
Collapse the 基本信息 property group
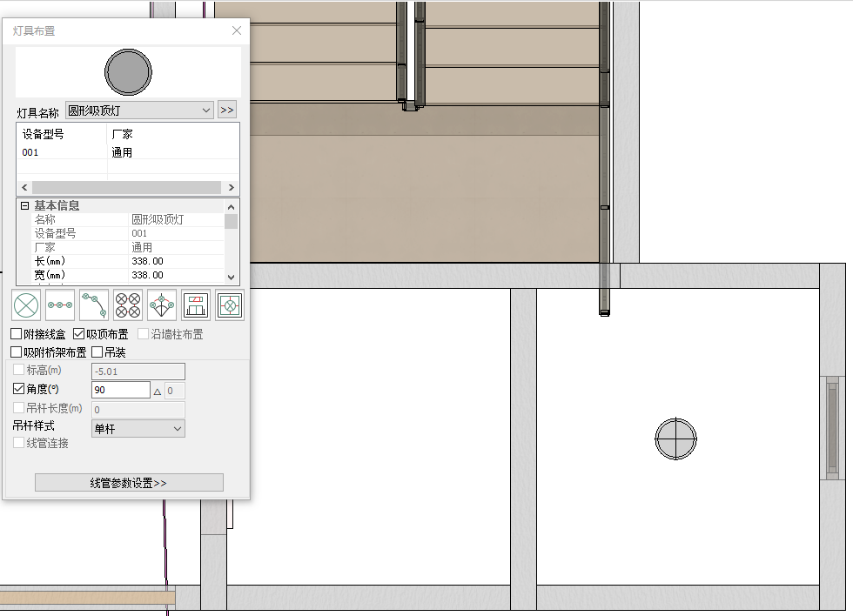[x=25, y=206]
